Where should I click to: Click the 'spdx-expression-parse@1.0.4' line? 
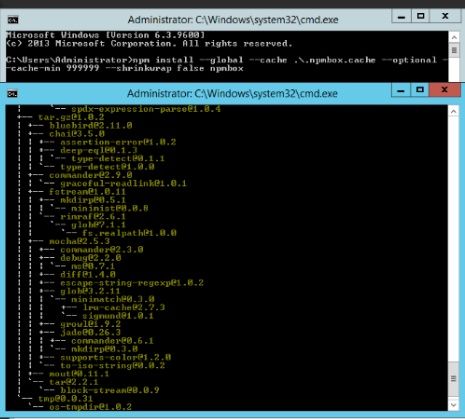(146, 109)
